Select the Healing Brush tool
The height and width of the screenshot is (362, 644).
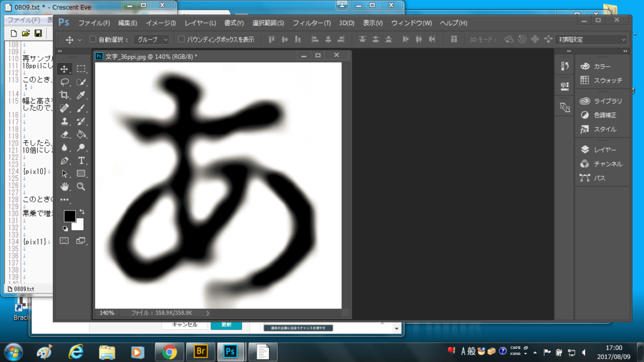(65, 108)
